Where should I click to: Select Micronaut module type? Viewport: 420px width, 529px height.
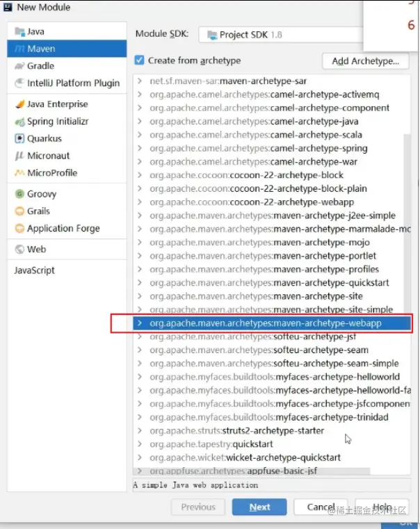tap(67, 156)
